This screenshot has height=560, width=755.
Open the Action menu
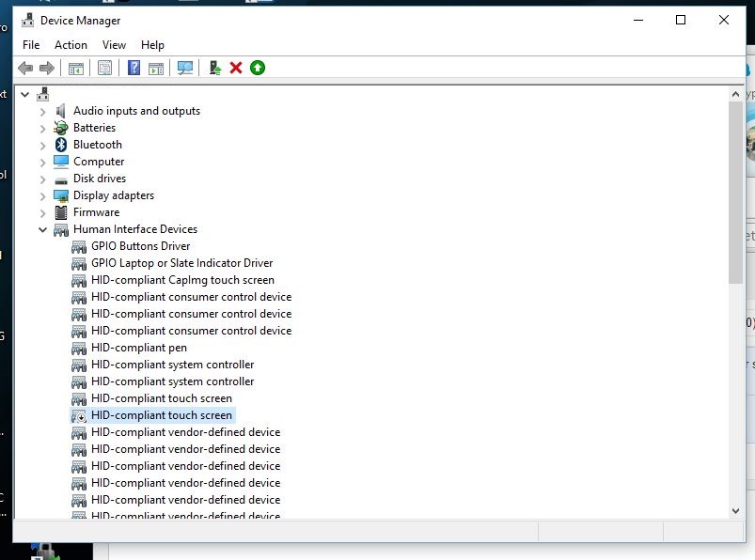click(x=71, y=44)
